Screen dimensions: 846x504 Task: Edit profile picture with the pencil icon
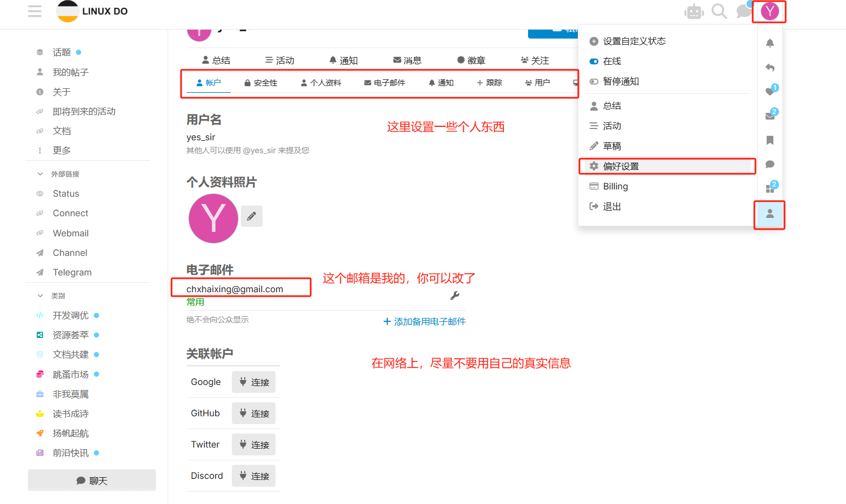click(x=251, y=216)
